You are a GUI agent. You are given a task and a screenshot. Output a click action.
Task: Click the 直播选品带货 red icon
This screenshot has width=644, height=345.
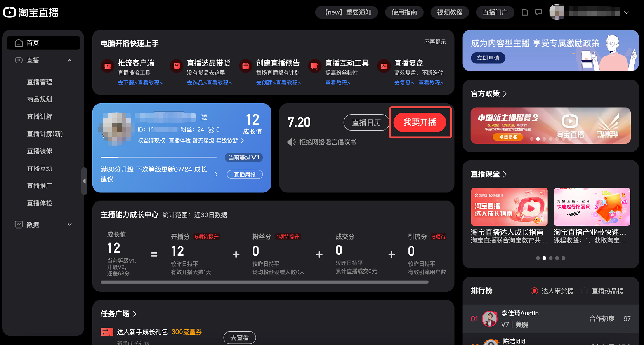click(x=176, y=66)
